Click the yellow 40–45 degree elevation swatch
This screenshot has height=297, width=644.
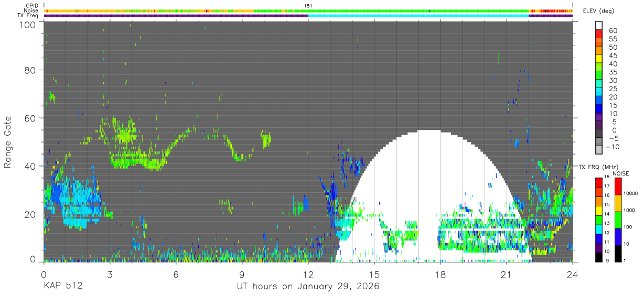point(598,60)
